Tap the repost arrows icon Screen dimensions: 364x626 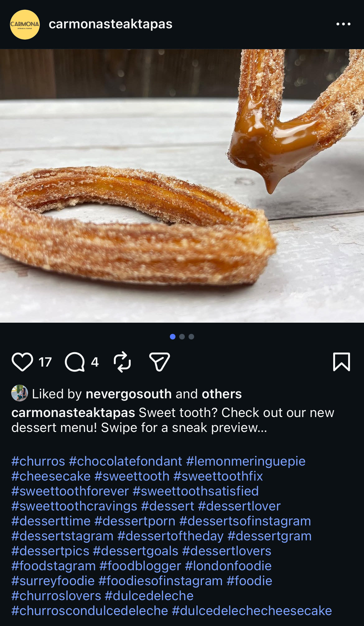tap(122, 362)
